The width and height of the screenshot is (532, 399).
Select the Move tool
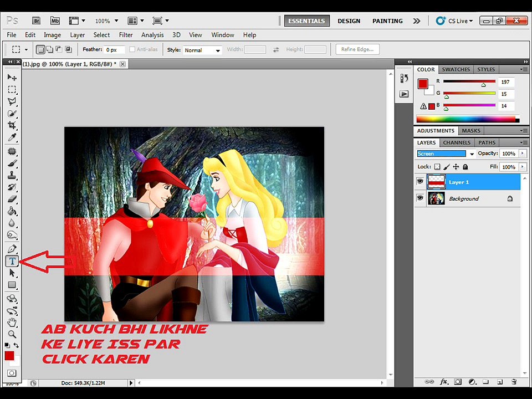pos(12,78)
